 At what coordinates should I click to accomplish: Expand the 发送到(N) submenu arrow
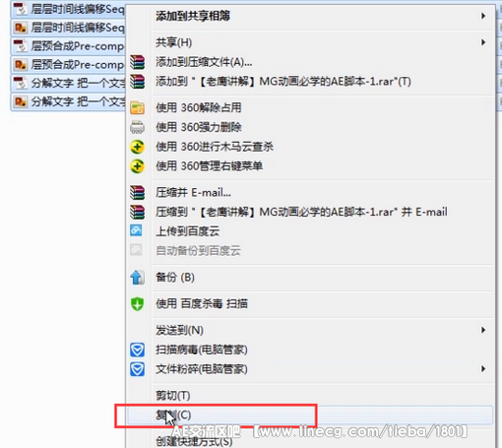click(x=483, y=330)
